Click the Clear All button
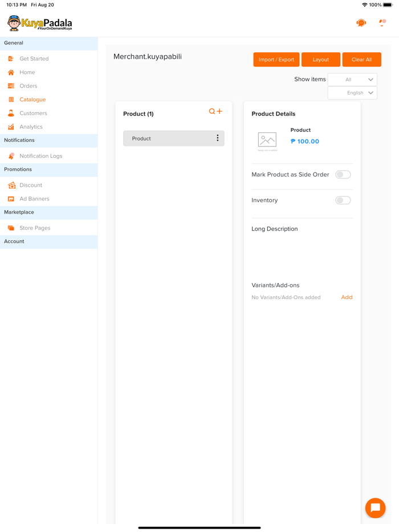 361,59
